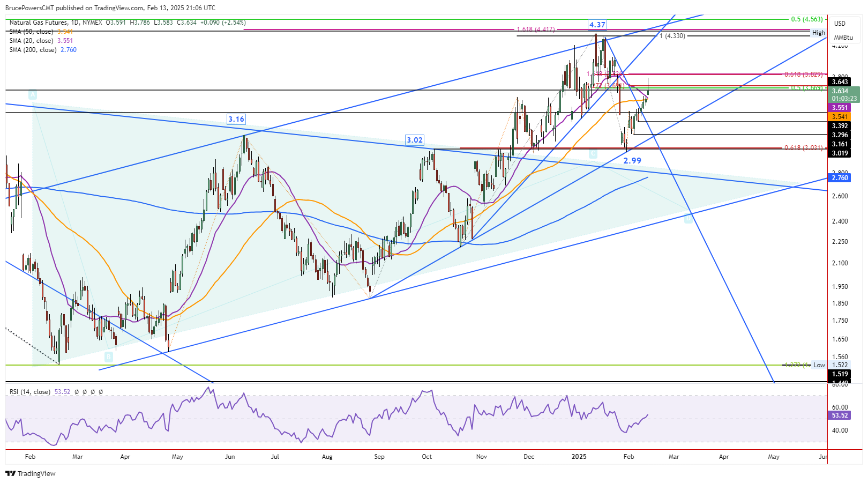Viewport: 868px width, 483px height.
Task: Click the 2.600 price scale value
Action: click(840, 196)
